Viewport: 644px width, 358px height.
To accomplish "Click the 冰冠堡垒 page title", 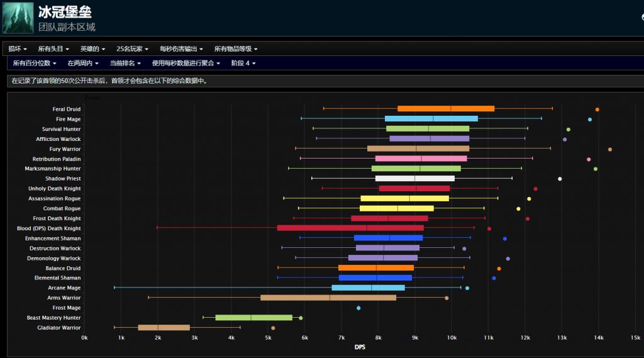I will [66, 13].
